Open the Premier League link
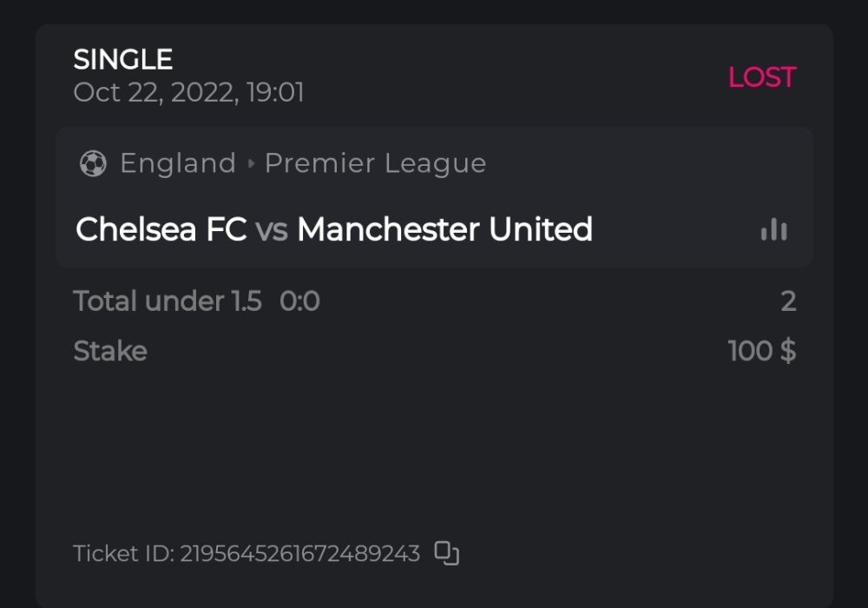Viewport: 868px width, 608px height. pos(375,163)
